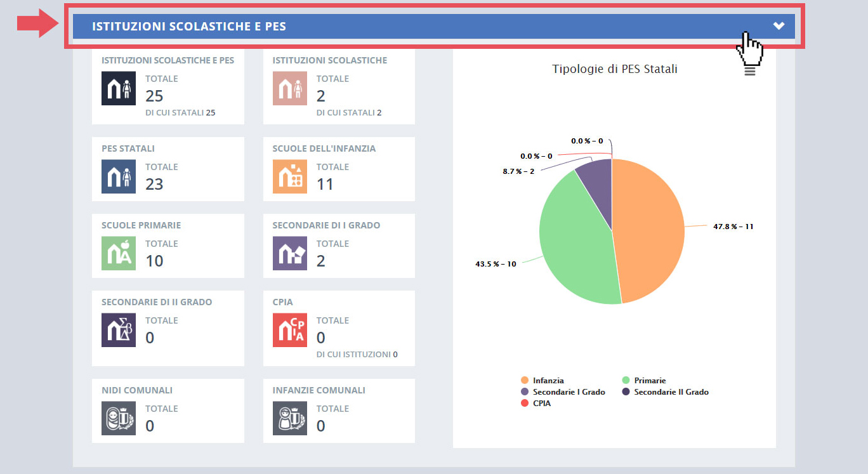868x474 pixels.
Task: Open the chart export hamburger menu
Action: [x=749, y=70]
